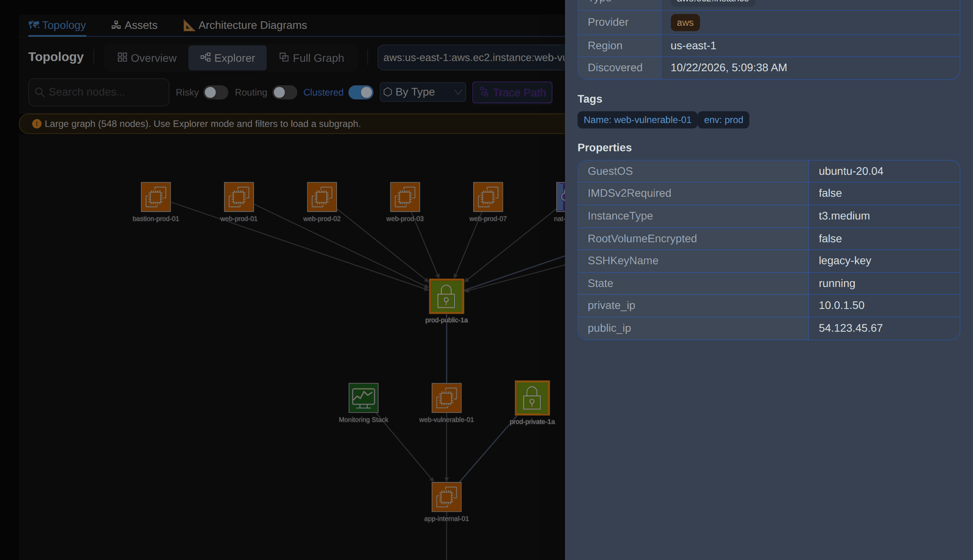Switch to Overview view mode
This screenshot has width=973, height=560.
coord(147,58)
